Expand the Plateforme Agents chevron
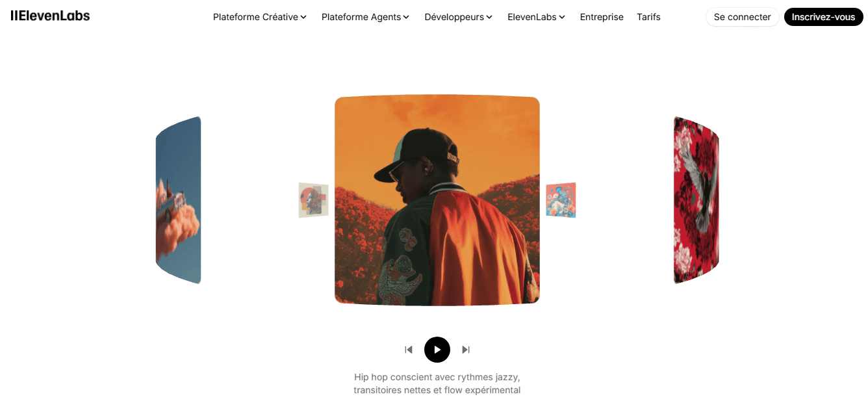The width and height of the screenshot is (868, 414). [x=406, y=18]
